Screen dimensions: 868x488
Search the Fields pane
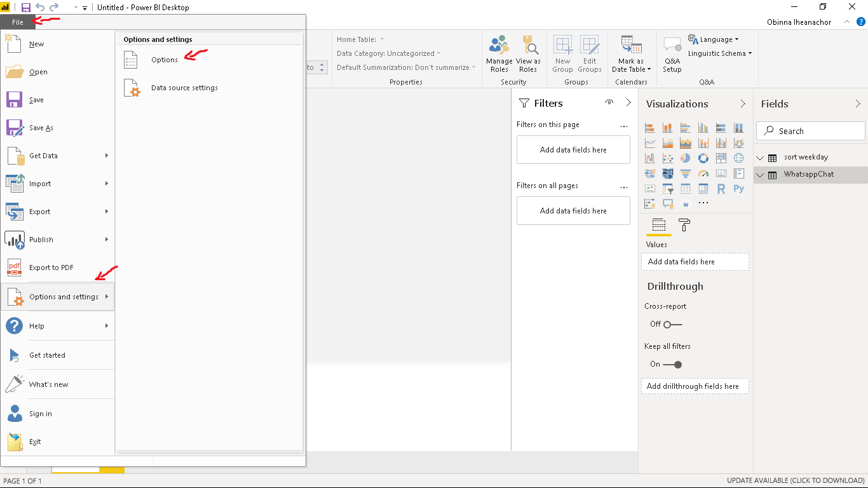coord(811,131)
